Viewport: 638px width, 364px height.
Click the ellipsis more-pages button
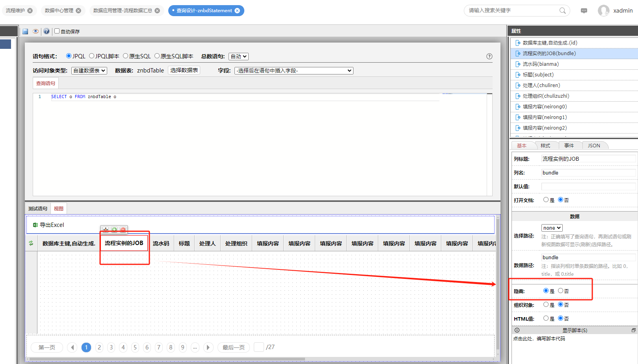pos(195,347)
